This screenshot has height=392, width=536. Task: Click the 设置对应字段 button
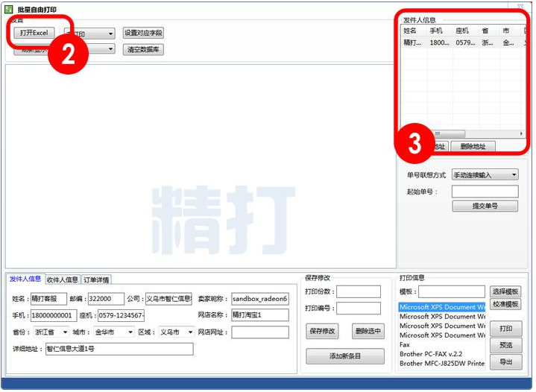pos(143,33)
